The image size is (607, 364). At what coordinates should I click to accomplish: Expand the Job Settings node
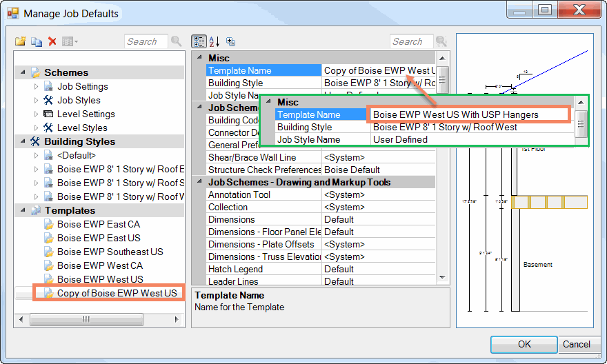[36, 86]
